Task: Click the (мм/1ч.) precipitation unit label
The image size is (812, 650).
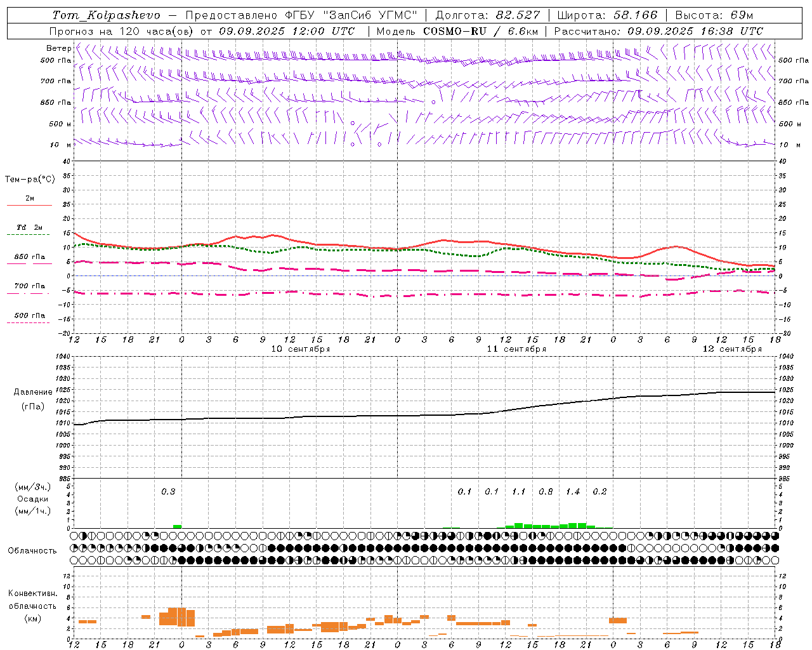Action: coord(33,511)
